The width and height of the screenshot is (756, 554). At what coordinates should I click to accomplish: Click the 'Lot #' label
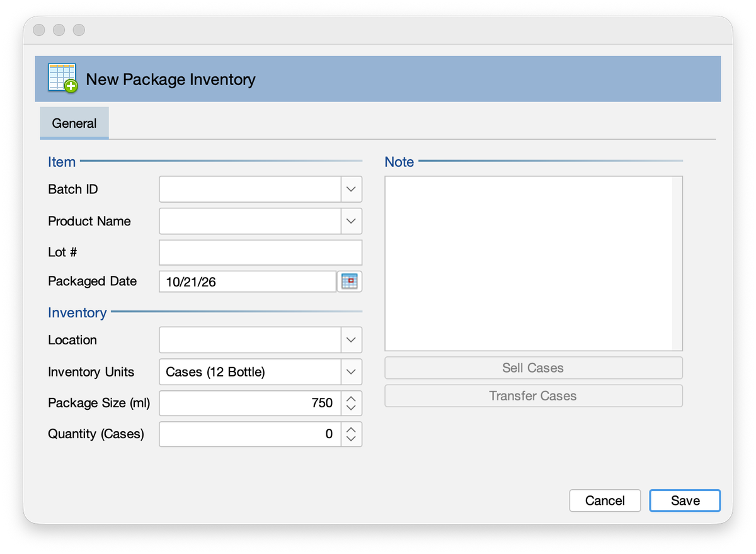[x=62, y=252]
